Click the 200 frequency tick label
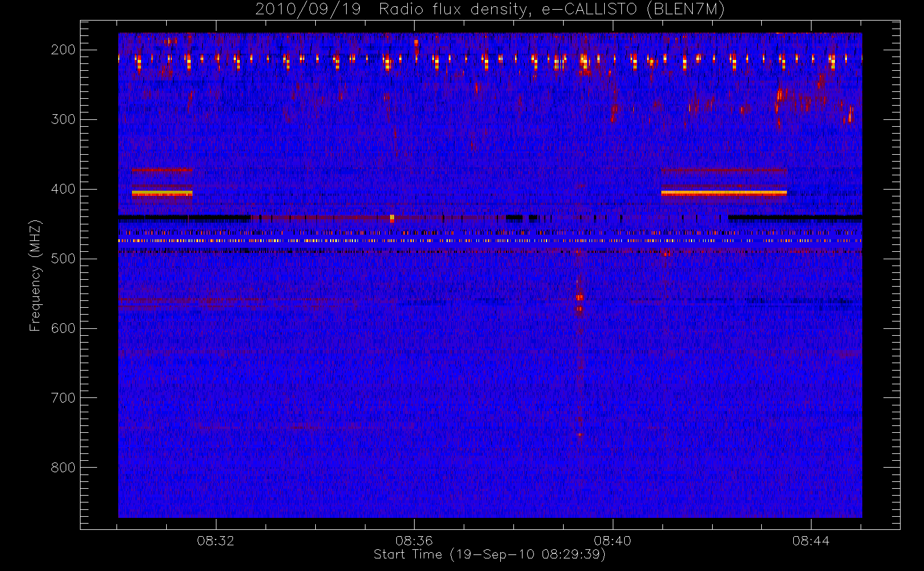The height and width of the screenshot is (571, 924). 63,50
